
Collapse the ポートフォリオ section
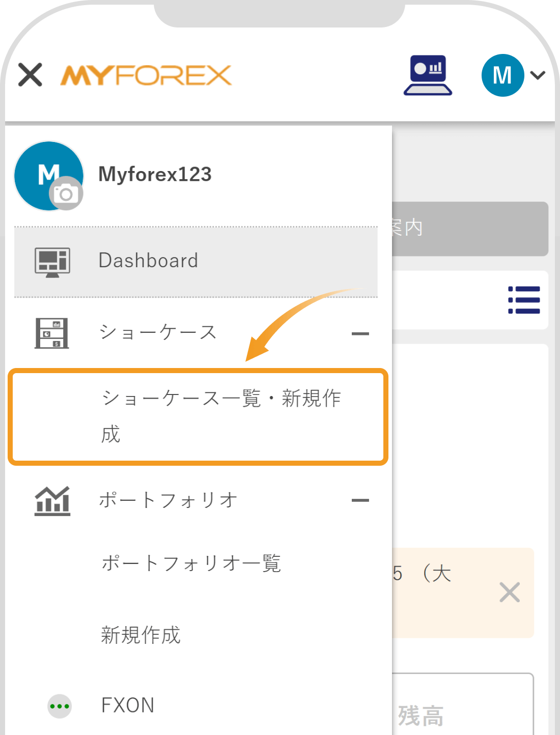(x=362, y=500)
